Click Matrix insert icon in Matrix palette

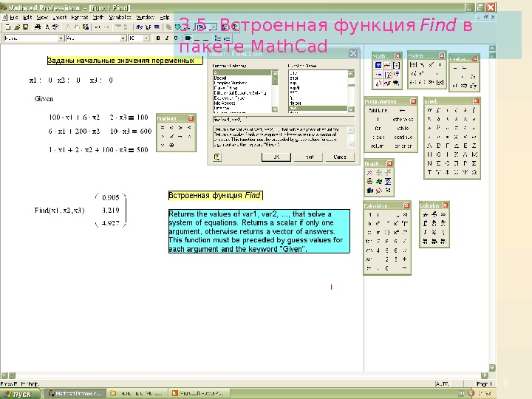(413, 64)
